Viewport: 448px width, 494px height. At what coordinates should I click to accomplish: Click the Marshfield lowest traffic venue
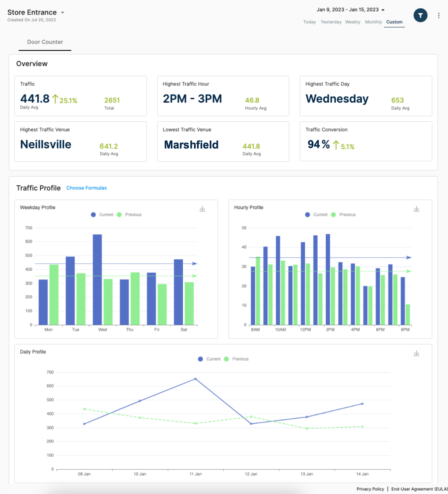point(191,144)
